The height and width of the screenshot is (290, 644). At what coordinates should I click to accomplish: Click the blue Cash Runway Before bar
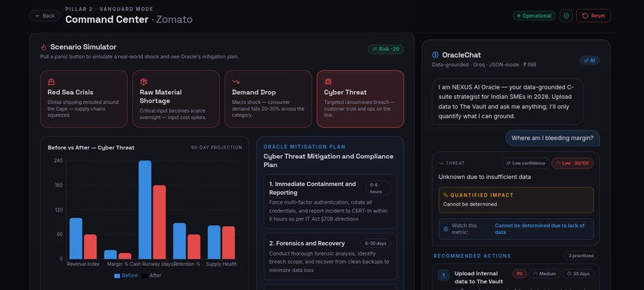coord(145,209)
